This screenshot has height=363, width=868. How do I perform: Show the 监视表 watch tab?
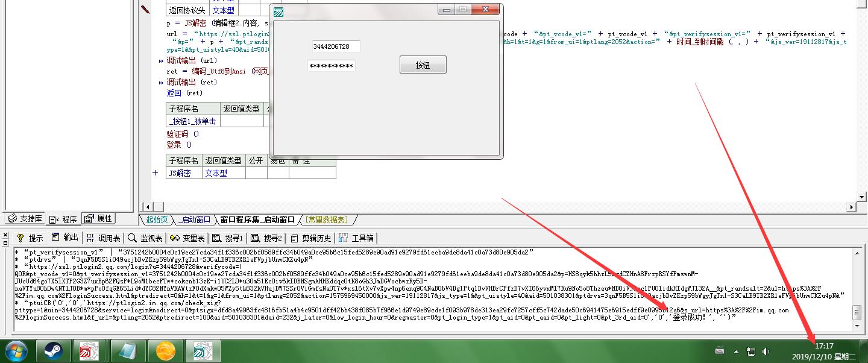coord(145,238)
